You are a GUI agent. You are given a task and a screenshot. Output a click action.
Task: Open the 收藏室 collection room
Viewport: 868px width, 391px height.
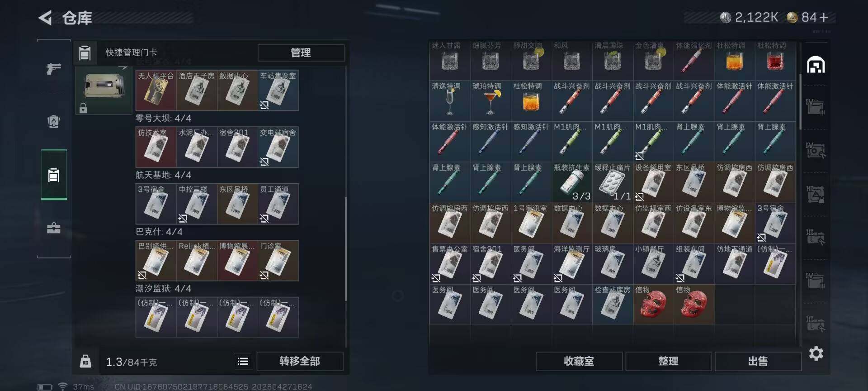click(x=579, y=361)
